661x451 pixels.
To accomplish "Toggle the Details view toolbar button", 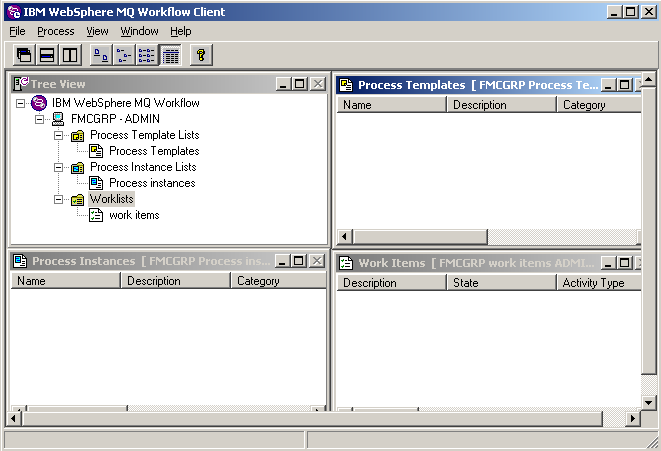I will tap(170, 55).
